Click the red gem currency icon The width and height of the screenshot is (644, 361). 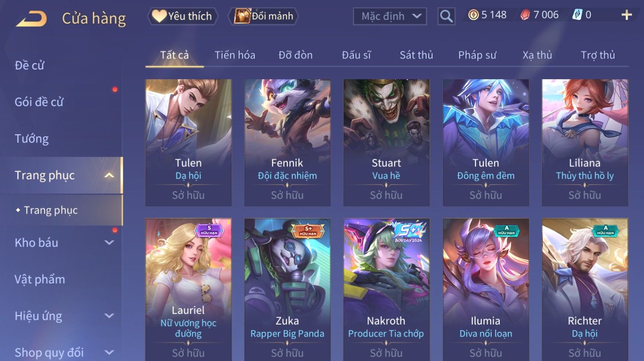pos(525,15)
